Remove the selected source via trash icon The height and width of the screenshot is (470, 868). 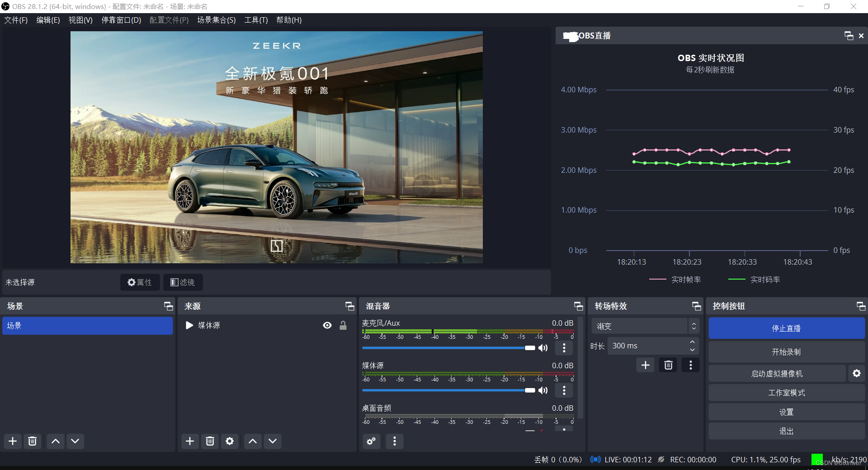point(210,441)
